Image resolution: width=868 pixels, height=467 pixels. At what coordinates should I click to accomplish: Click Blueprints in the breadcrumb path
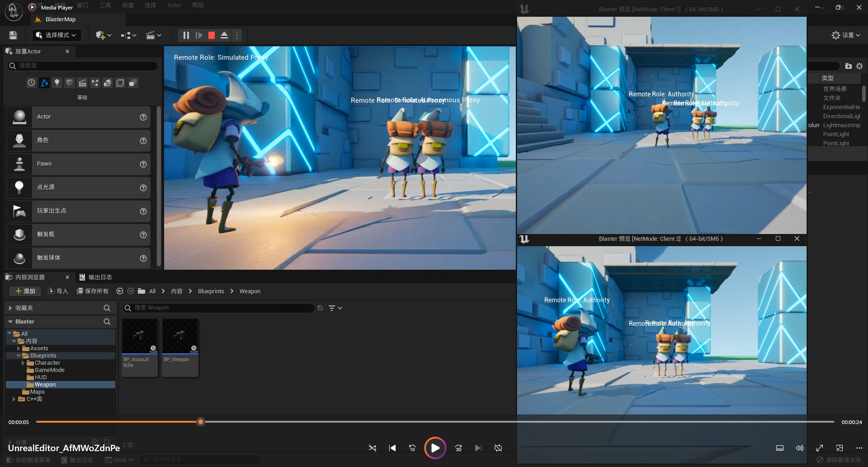click(x=211, y=291)
